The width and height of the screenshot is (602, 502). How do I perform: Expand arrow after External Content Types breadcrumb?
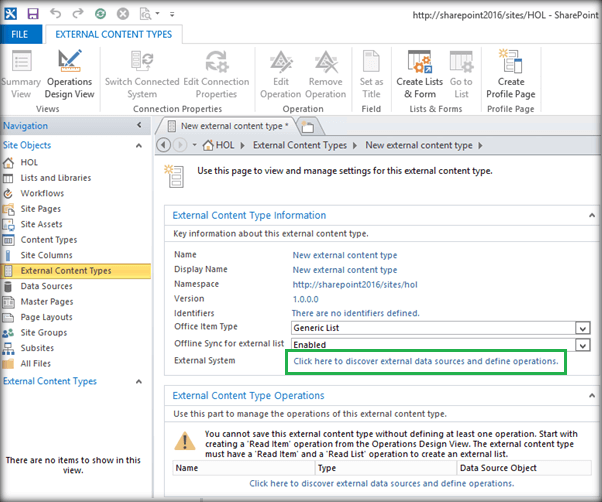click(x=355, y=145)
